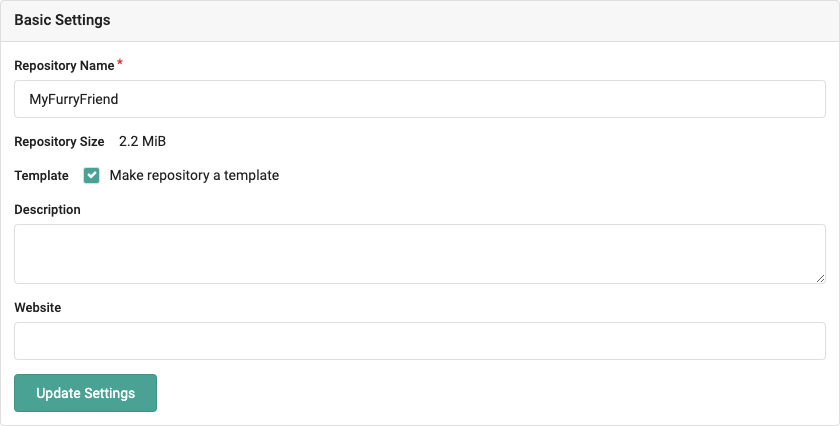Click the Update Settings button
The height and width of the screenshot is (426, 840).
pyautogui.click(x=85, y=393)
